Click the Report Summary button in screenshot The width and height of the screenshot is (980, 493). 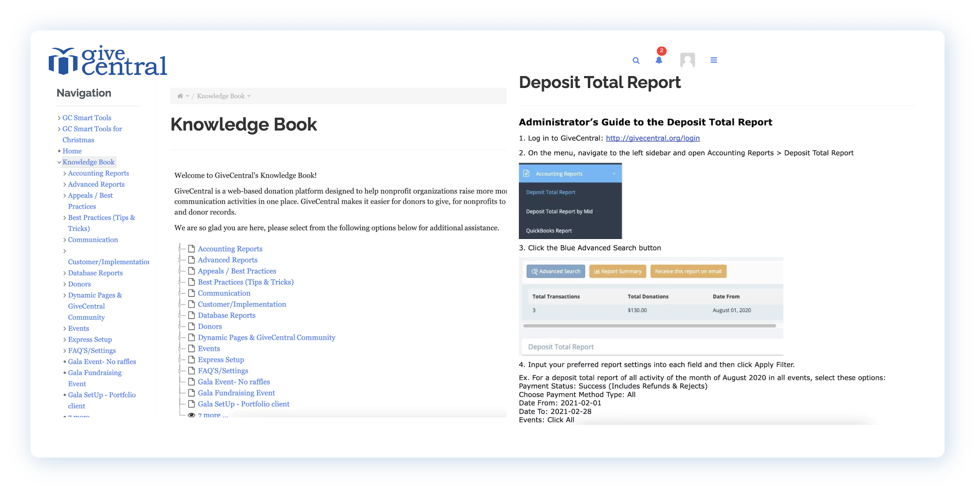(x=617, y=271)
